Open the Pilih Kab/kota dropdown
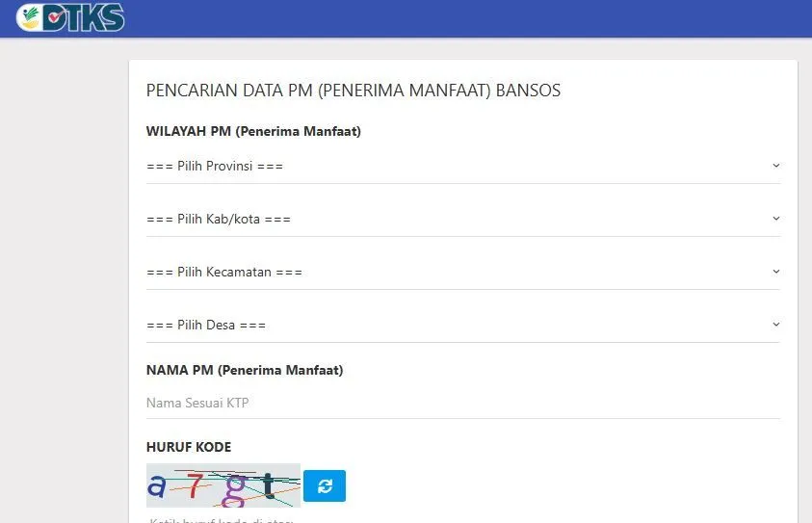812x523 pixels. tap(463, 219)
